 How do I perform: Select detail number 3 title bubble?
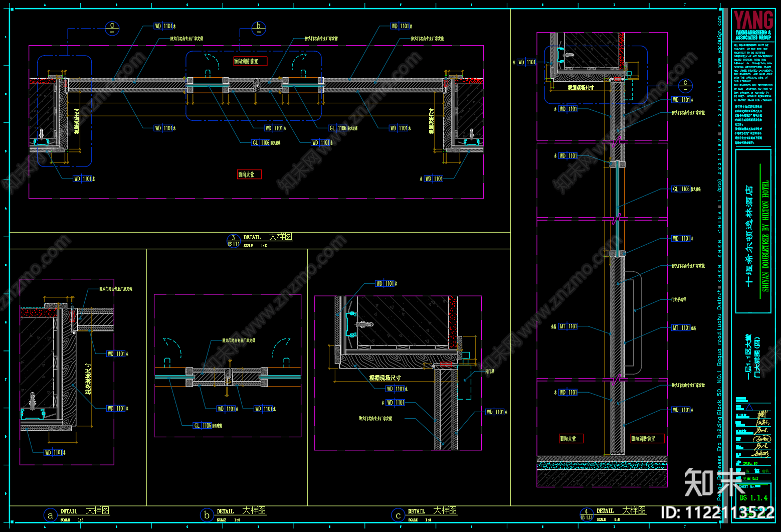point(233,241)
